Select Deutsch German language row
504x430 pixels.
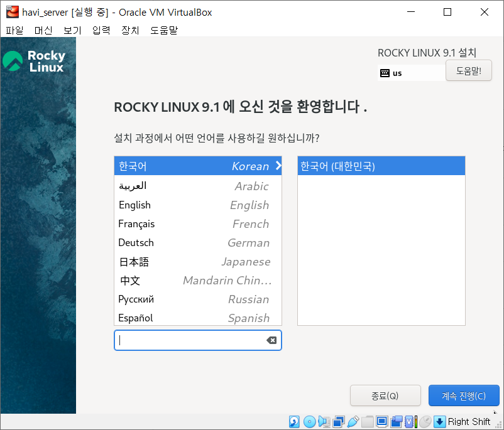198,242
